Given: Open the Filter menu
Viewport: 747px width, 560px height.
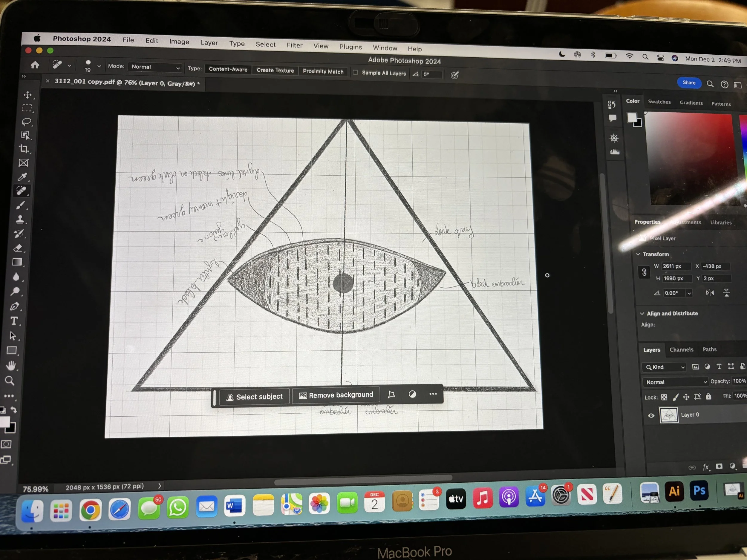Looking at the screenshot, I should point(295,45).
